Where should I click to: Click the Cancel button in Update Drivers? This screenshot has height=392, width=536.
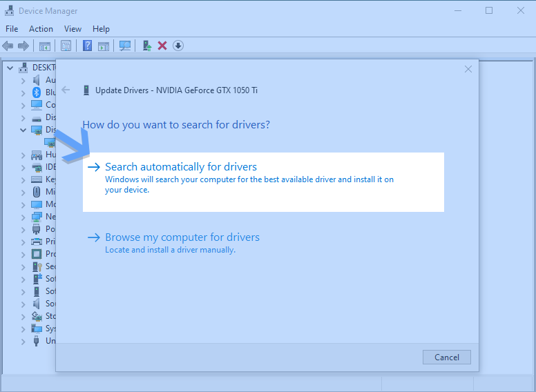(446, 357)
